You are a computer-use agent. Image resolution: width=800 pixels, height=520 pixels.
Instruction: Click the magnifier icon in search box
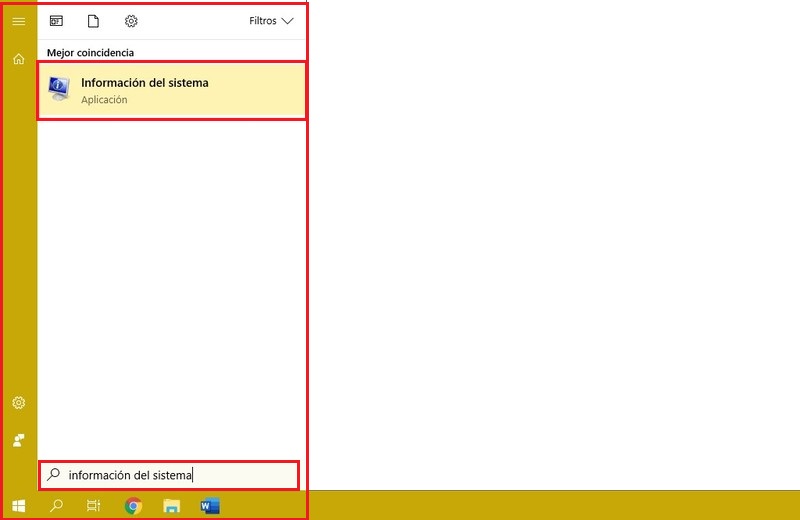pyautogui.click(x=54, y=475)
